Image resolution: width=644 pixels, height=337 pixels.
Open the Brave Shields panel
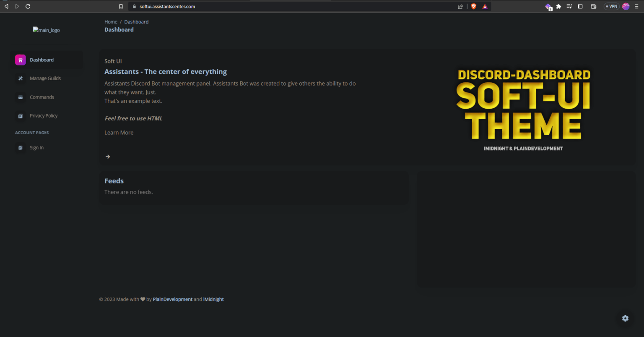473,6
